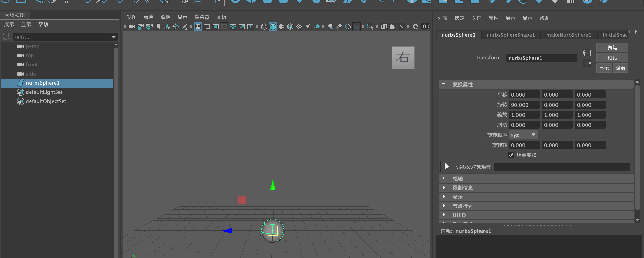Collapse the 变换属性 section
This screenshot has height=258, width=644.
click(x=444, y=84)
